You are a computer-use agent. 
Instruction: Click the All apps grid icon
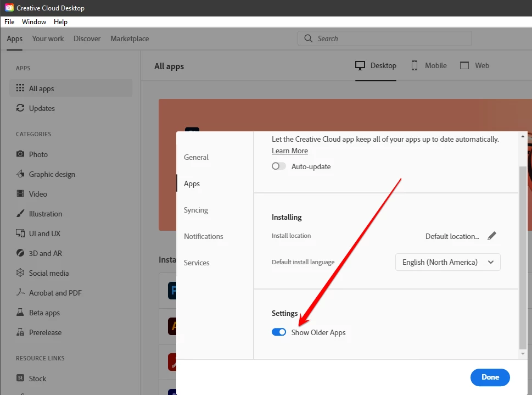point(20,88)
